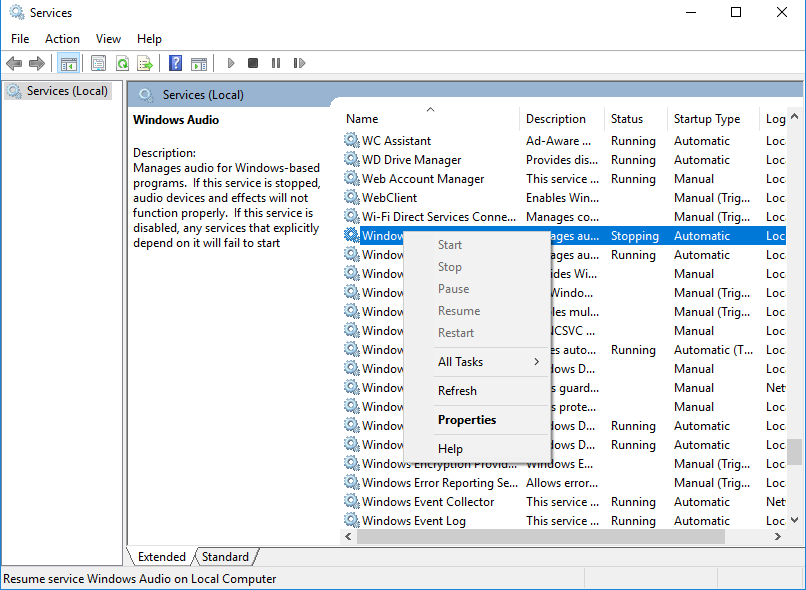The height and width of the screenshot is (590, 806).
Task: Open the blue Help toolbar icon
Action: click(x=175, y=63)
